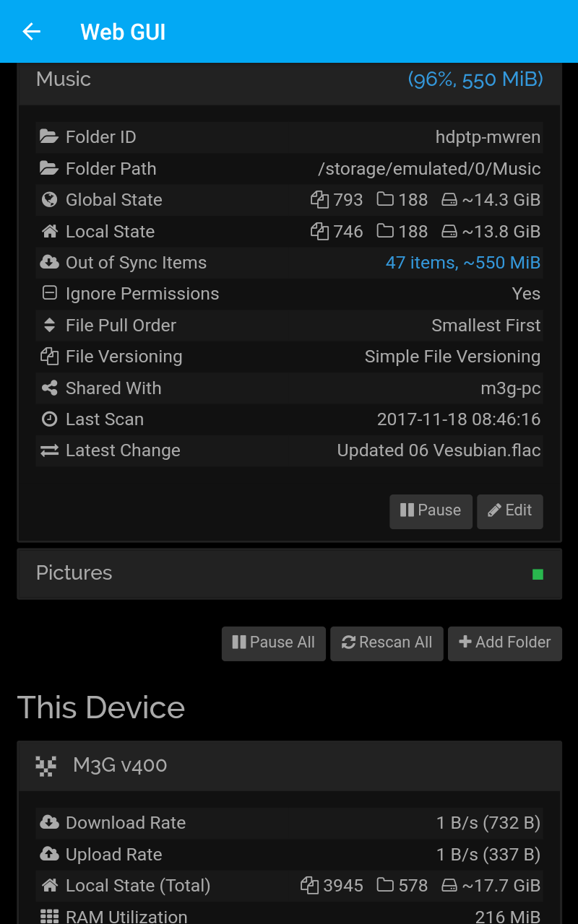The image size is (578, 924).
Task: Click the M3G v400 device identicon
Action: click(x=46, y=765)
